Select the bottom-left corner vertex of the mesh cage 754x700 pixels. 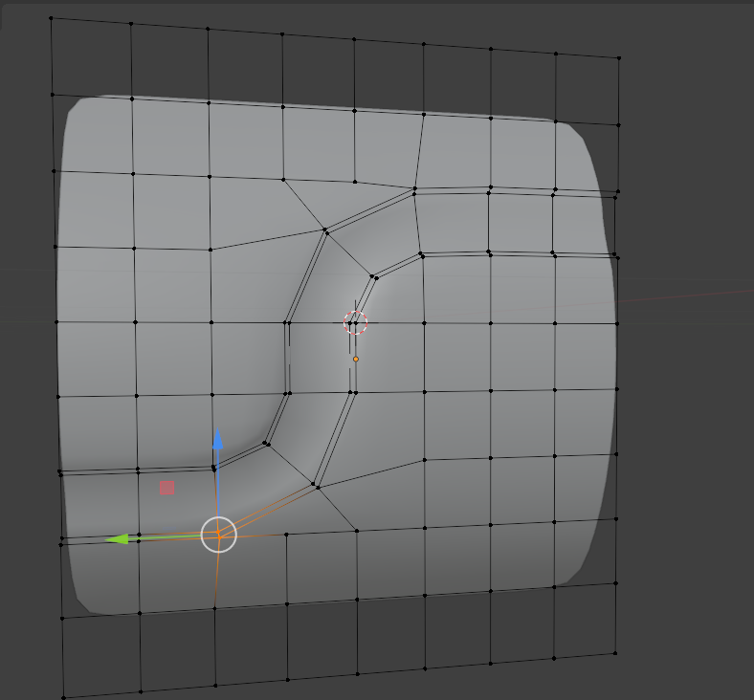[63, 697]
